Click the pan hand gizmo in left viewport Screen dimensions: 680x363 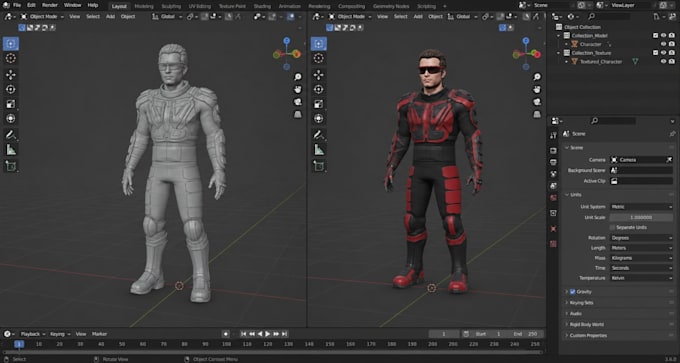click(298, 89)
